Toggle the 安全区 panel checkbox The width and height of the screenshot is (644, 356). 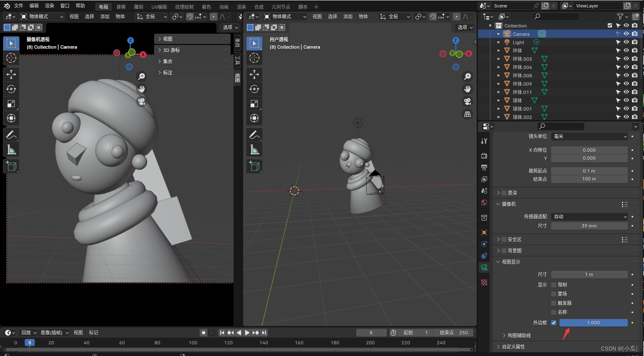pos(504,240)
